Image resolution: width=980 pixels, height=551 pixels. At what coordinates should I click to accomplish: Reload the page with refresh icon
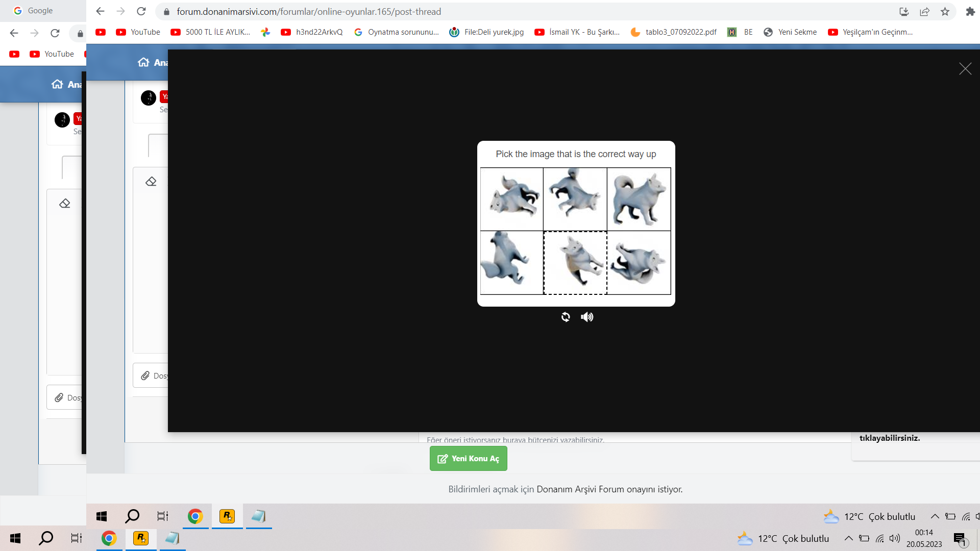pos(141,11)
